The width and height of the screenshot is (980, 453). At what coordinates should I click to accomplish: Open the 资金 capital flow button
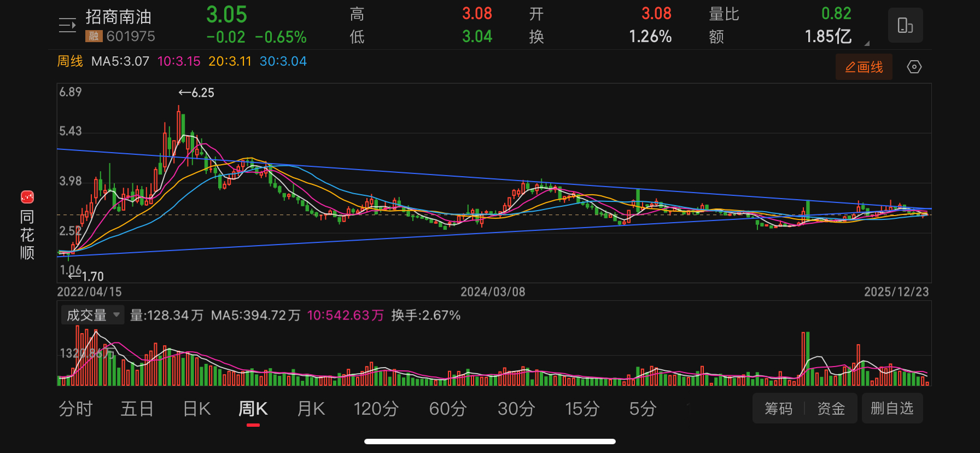click(x=831, y=408)
